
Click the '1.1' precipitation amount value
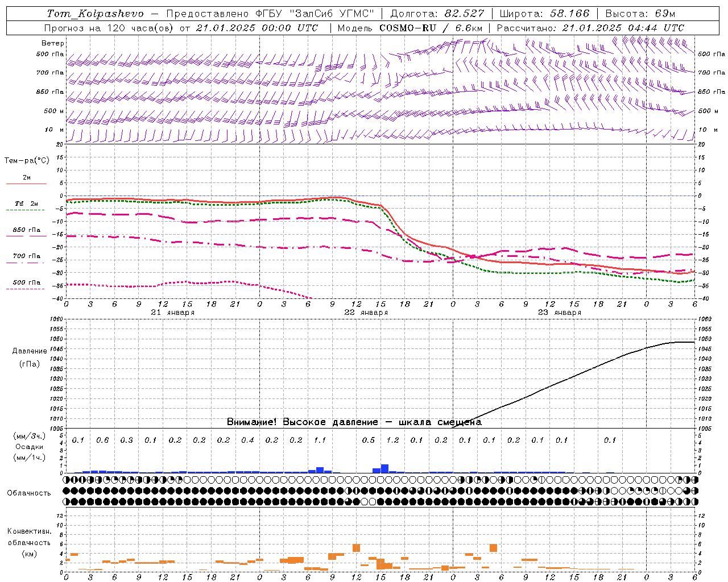coord(320,440)
